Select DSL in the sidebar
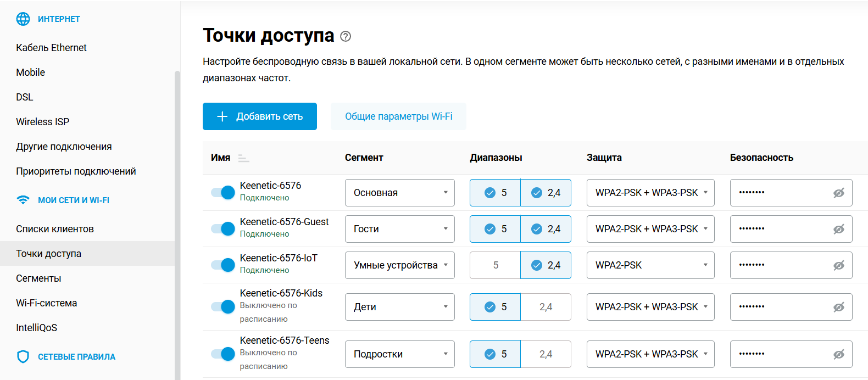This screenshot has height=380, width=868. (25, 97)
